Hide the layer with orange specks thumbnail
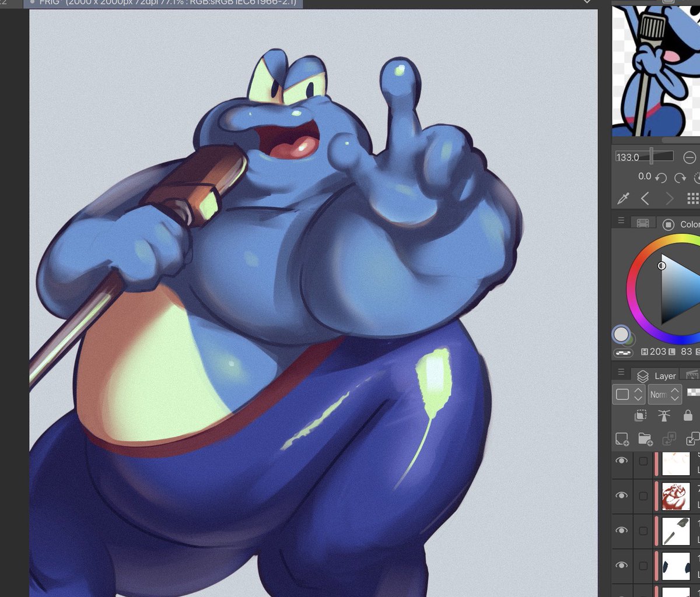700x597 pixels. (x=622, y=461)
